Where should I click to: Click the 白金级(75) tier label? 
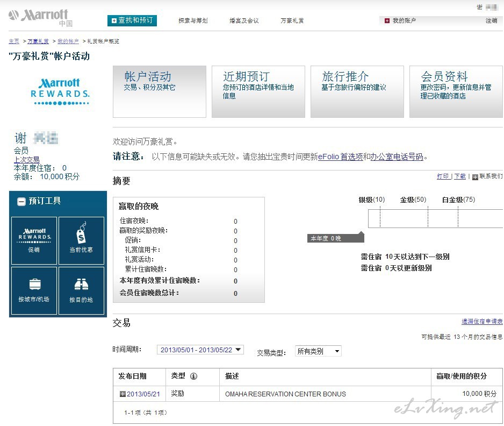(459, 200)
